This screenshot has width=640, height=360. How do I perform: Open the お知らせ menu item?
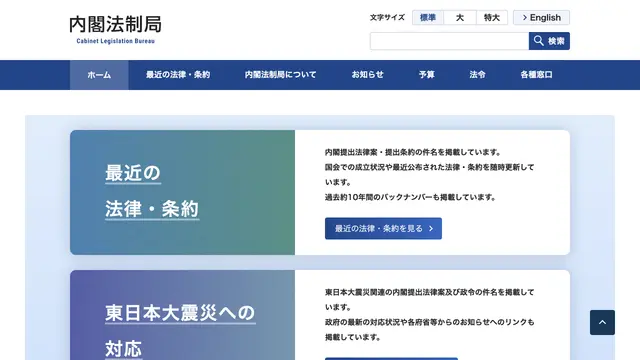pyautogui.click(x=368, y=75)
